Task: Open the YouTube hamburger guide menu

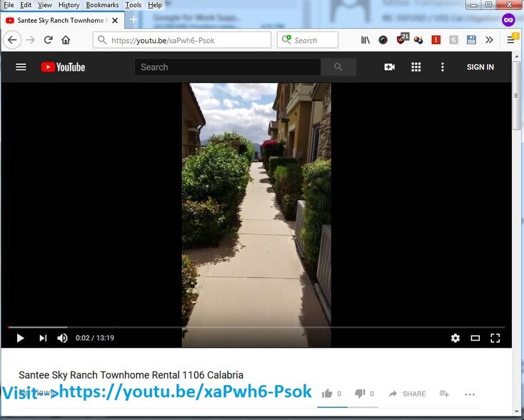Action: click(21, 67)
